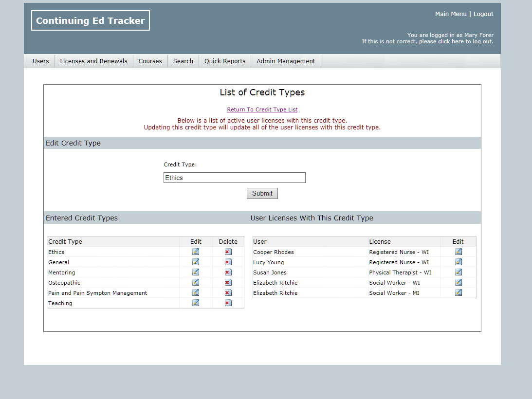Follow the Return To Credit Type List link

[262, 109]
